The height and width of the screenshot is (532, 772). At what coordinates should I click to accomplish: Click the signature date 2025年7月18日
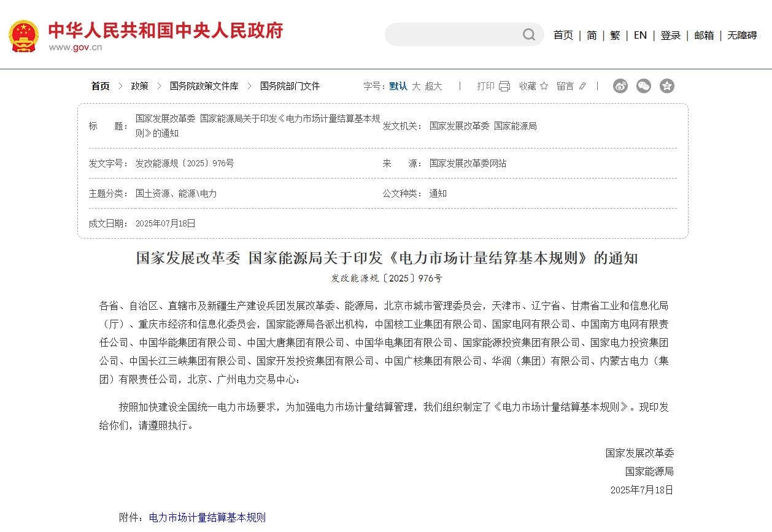(642, 490)
